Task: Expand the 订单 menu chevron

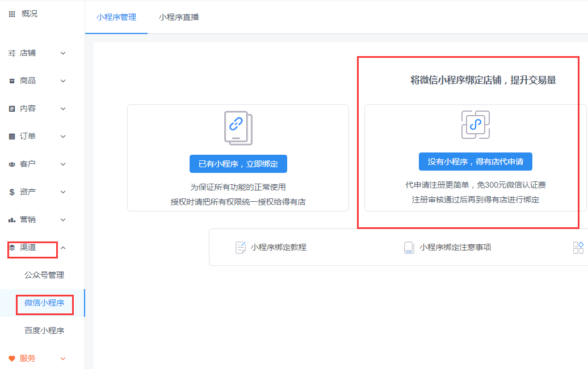Action: tap(63, 137)
